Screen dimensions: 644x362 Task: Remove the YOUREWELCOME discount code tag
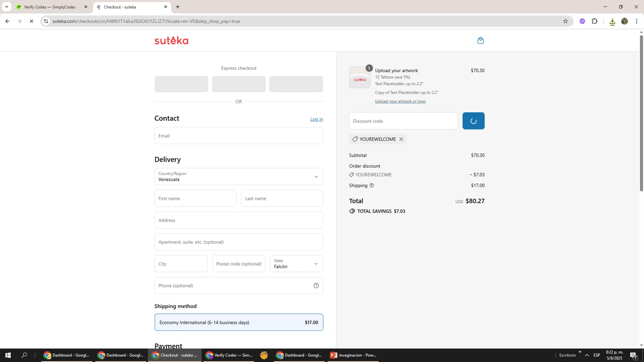[401, 139]
